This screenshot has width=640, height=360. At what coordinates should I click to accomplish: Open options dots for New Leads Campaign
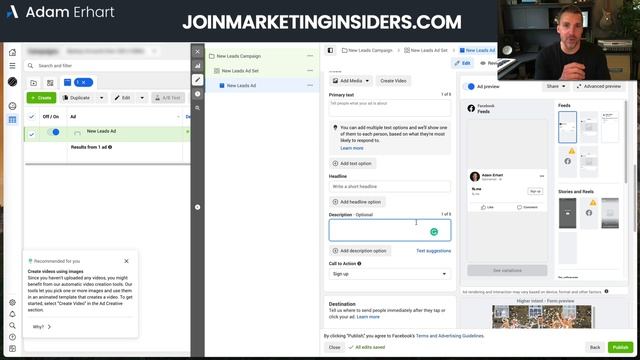pos(310,56)
